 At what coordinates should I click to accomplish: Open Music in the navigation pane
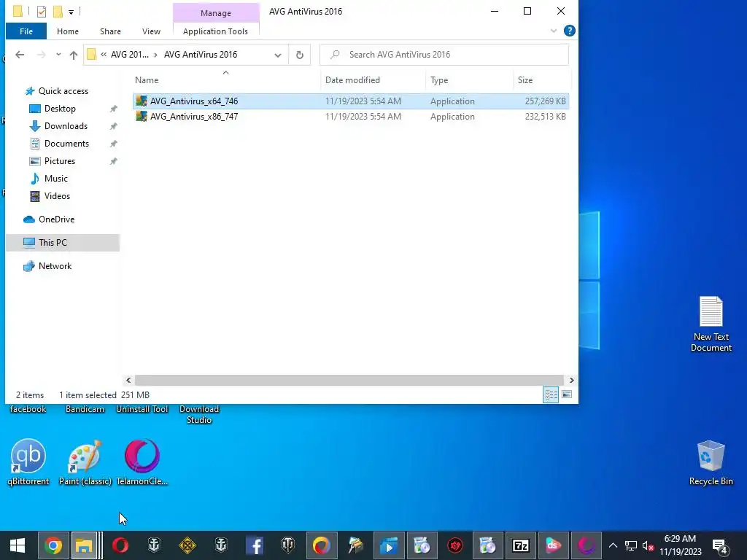coord(55,179)
